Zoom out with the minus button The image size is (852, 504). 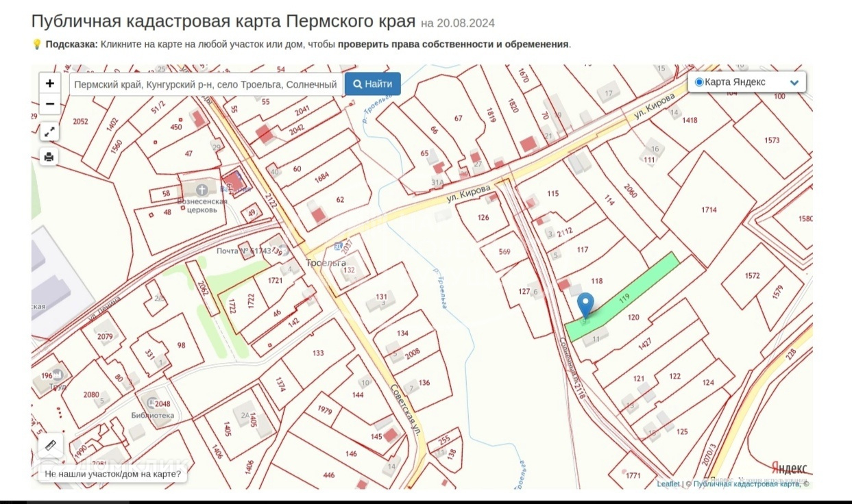tap(50, 105)
